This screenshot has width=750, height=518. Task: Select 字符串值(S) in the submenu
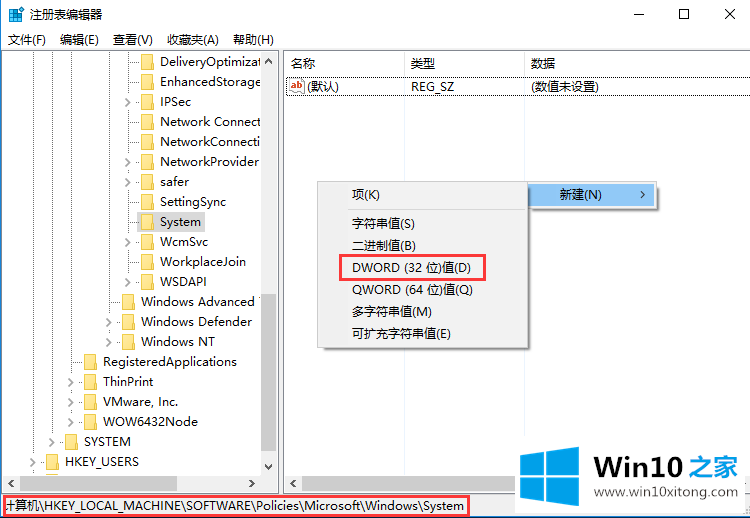pos(383,224)
